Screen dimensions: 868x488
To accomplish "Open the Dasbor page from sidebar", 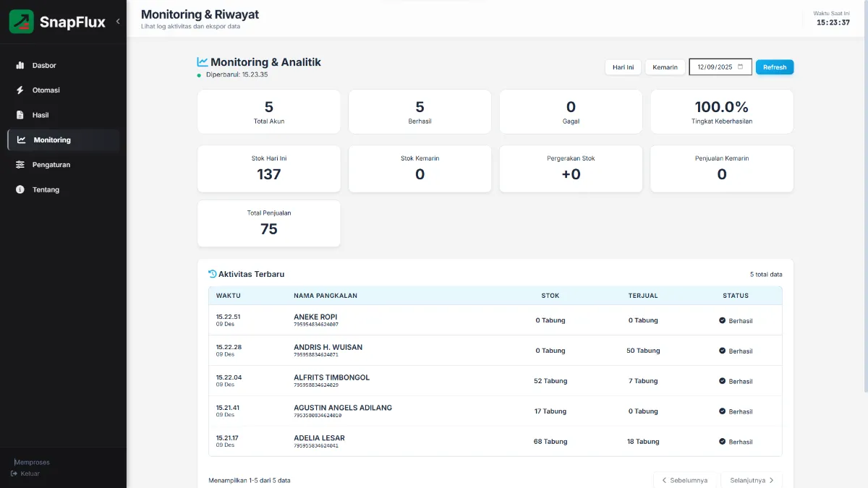I will point(44,66).
